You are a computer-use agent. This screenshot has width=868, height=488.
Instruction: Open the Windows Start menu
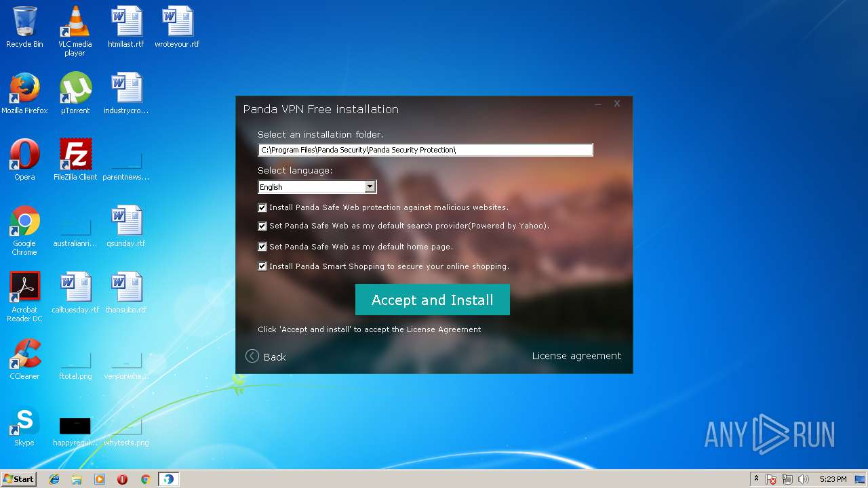(x=18, y=479)
